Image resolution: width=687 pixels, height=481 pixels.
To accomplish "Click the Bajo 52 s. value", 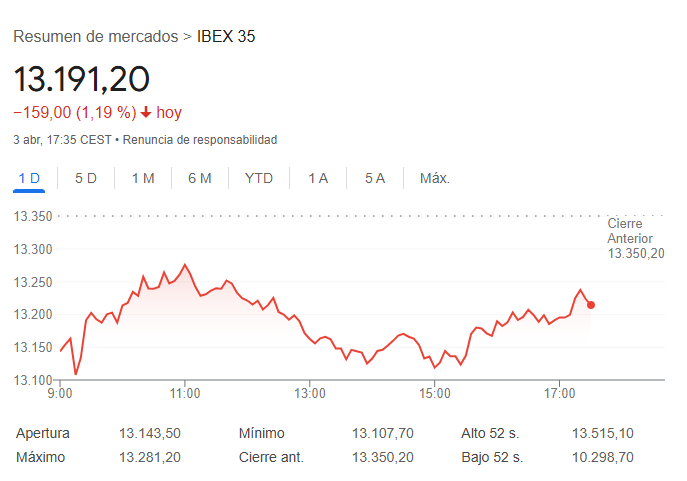I will pyautogui.click(x=603, y=457).
